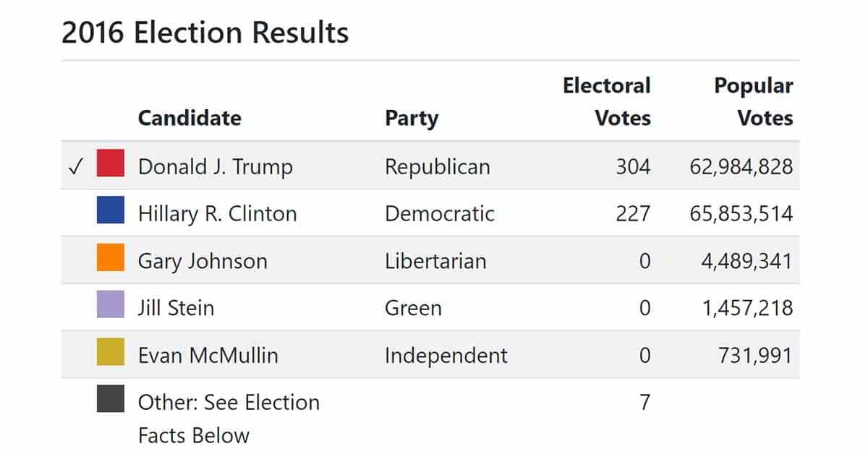Screen dimensions: 868x454
Task: Open the Donald J. Trump candidate name
Action: pyautogui.click(x=216, y=167)
